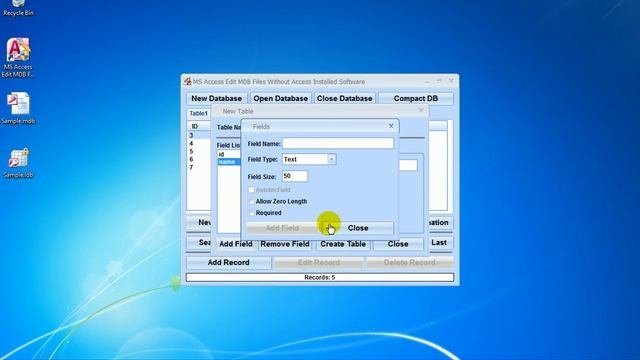Click Create Table button
The height and width of the screenshot is (360, 640).
tap(343, 244)
